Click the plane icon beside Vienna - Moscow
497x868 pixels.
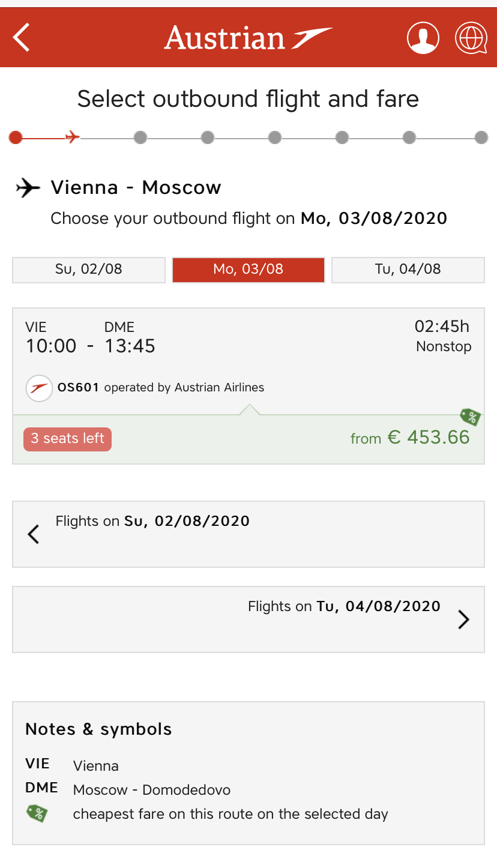tap(28, 188)
